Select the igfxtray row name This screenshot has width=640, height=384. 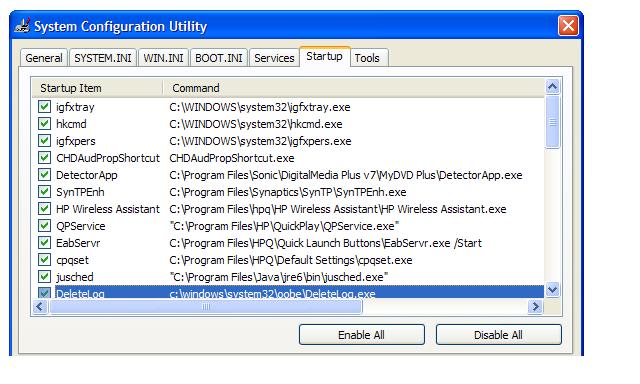click(75, 107)
